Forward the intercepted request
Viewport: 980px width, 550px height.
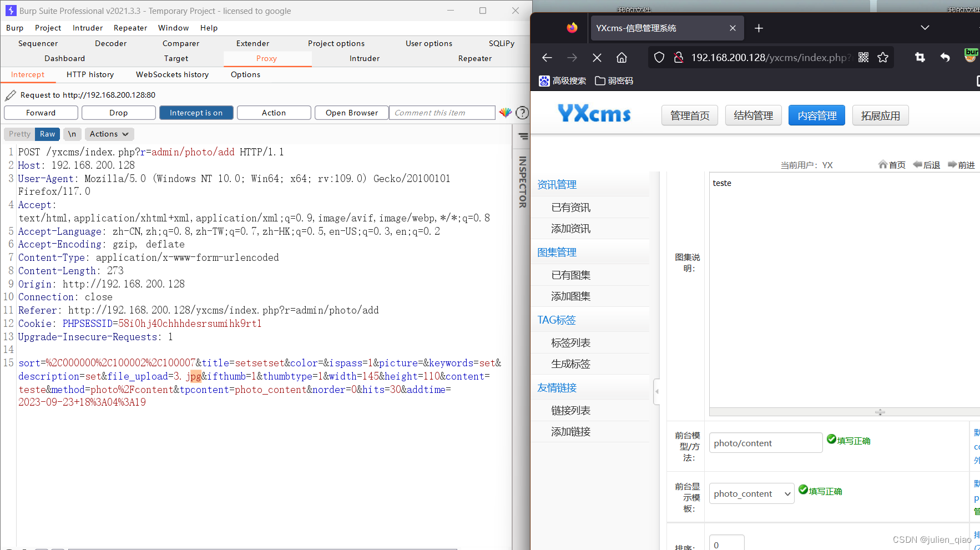[41, 113]
